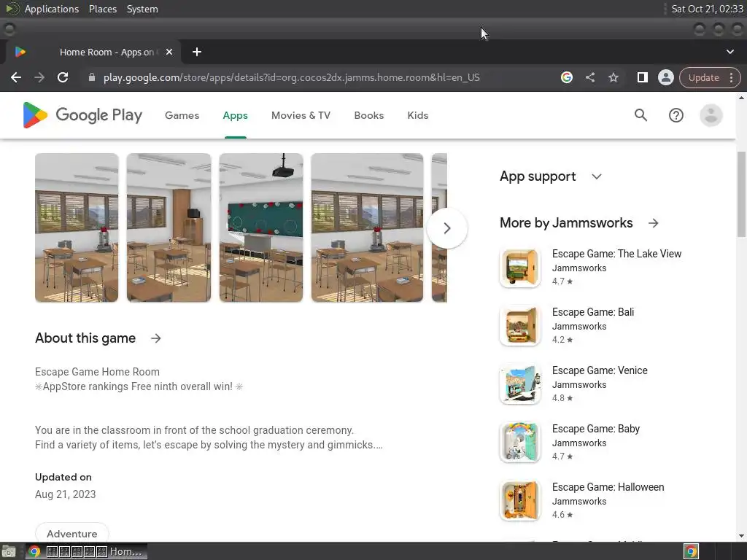Open the Kids tab
The height and width of the screenshot is (560, 747).
coord(418,115)
